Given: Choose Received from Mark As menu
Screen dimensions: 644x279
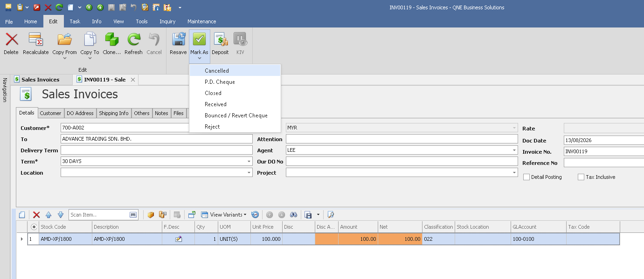Looking at the screenshot, I should 235,104.
